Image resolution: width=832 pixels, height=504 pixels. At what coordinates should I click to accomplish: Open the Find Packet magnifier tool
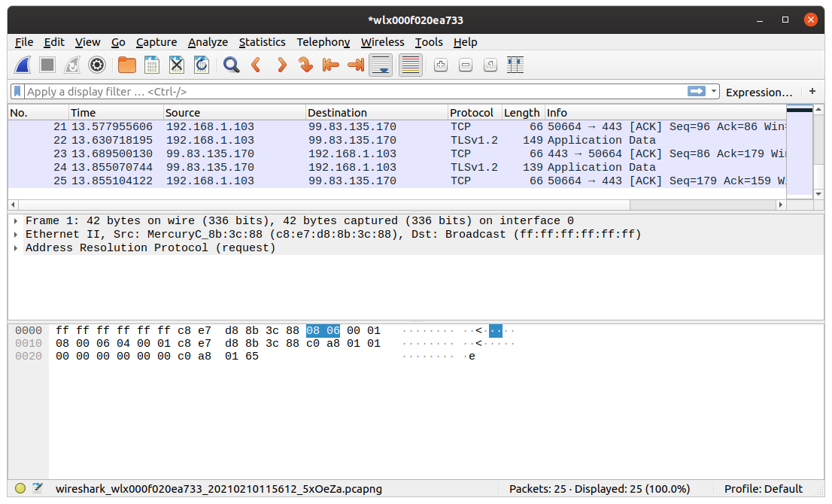[x=231, y=65]
